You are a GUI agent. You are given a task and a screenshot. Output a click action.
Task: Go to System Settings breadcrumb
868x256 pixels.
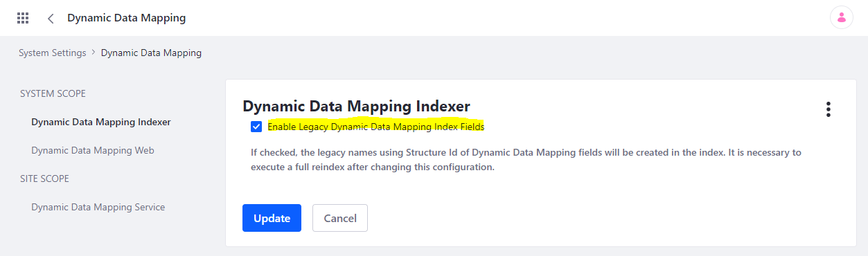(53, 53)
